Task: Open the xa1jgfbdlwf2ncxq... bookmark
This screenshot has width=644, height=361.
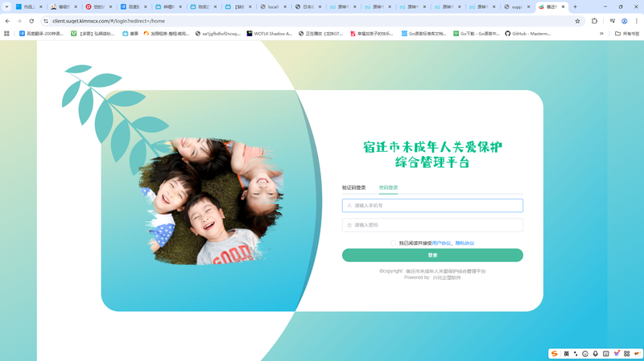Action: 217,34
